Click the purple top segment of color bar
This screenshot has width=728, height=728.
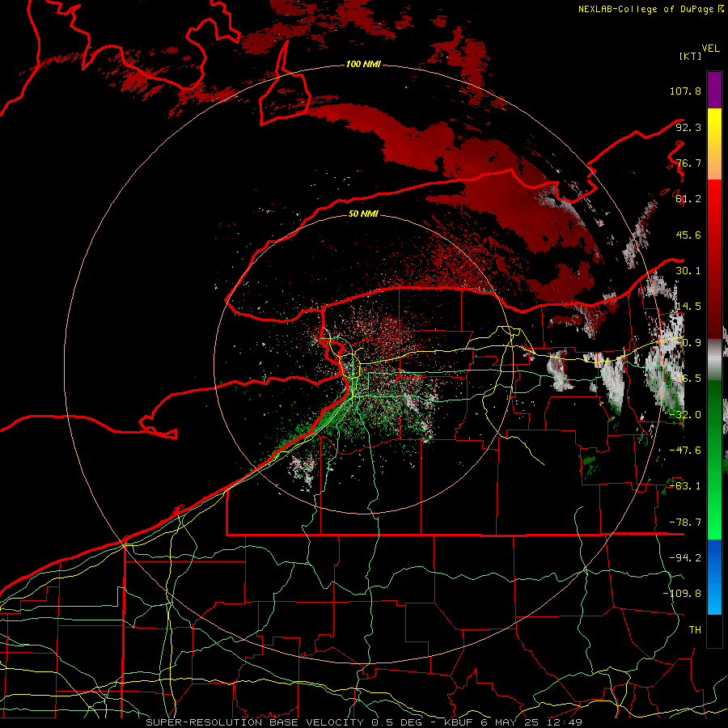tap(714, 90)
